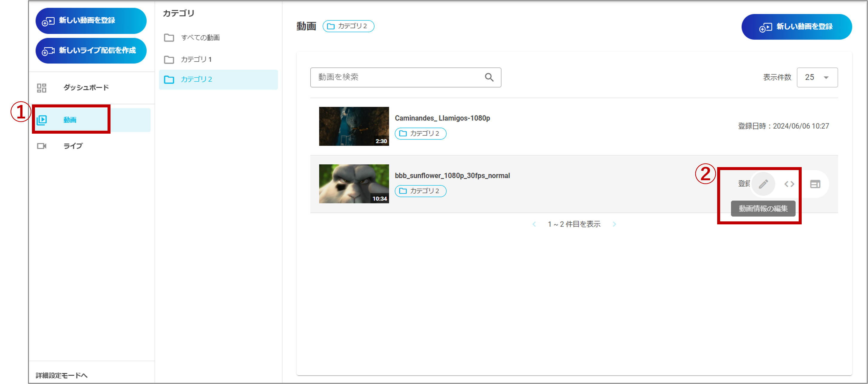Viewport: 868px width, 384px height.
Task: Select the カテゴリ1 folder
Action: pos(218,60)
